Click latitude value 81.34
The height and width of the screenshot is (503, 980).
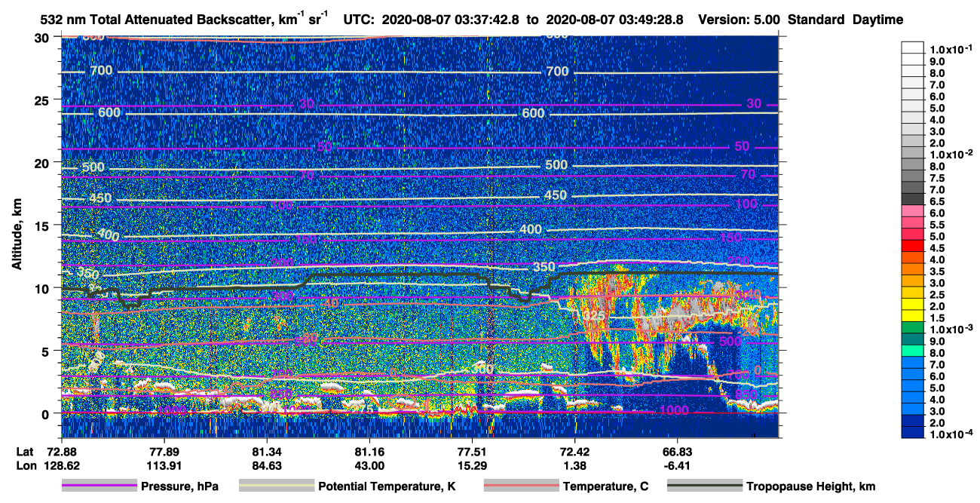(x=267, y=452)
